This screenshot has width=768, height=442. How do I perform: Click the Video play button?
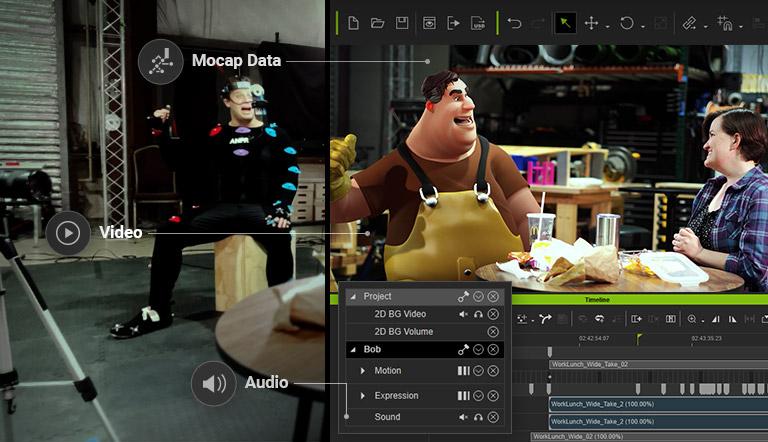68,233
